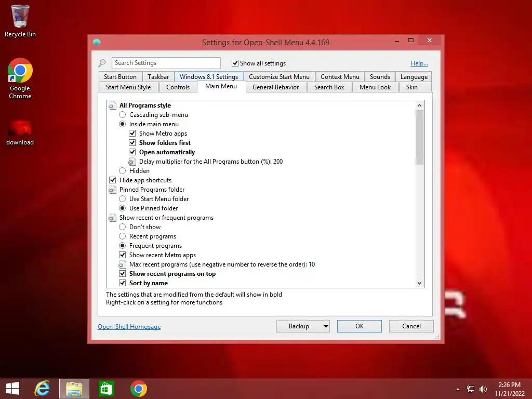
Task: Open File Explorer taskbar icon
Action: tap(74, 389)
